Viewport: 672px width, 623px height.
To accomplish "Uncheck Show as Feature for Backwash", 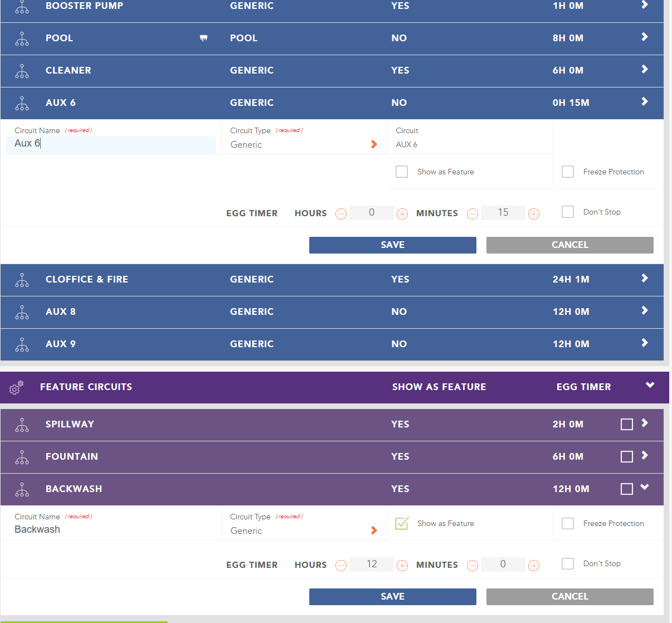I will [x=402, y=523].
